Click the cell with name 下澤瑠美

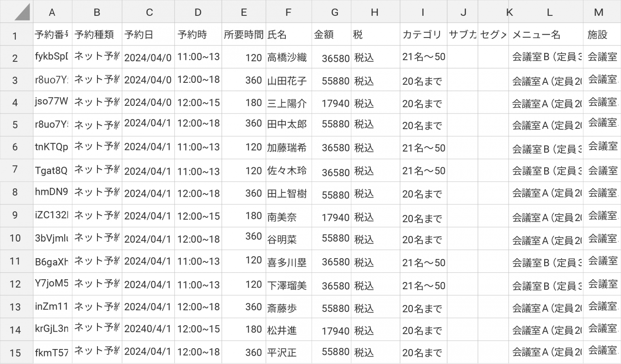(289, 284)
